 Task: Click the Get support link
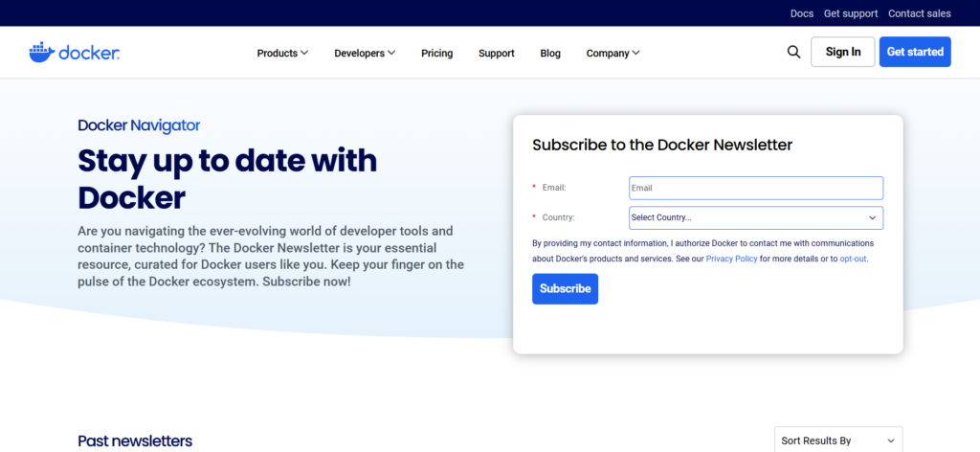(850, 13)
